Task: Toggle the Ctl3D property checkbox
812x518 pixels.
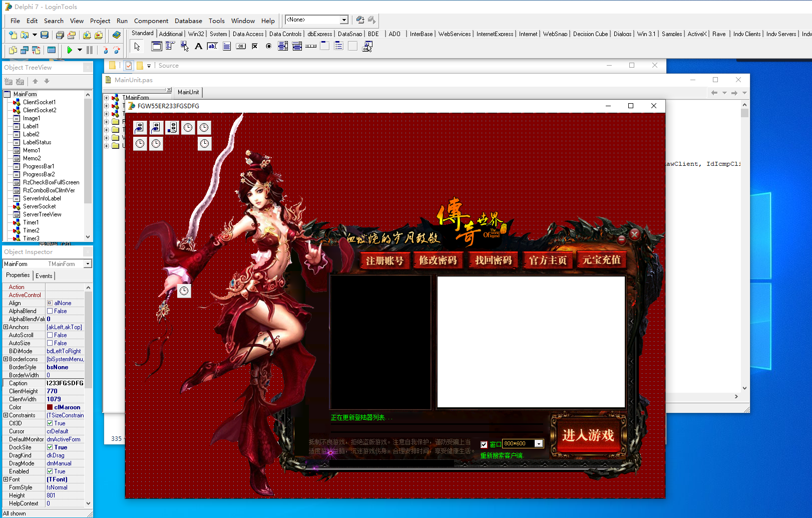Action: tap(50, 423)
